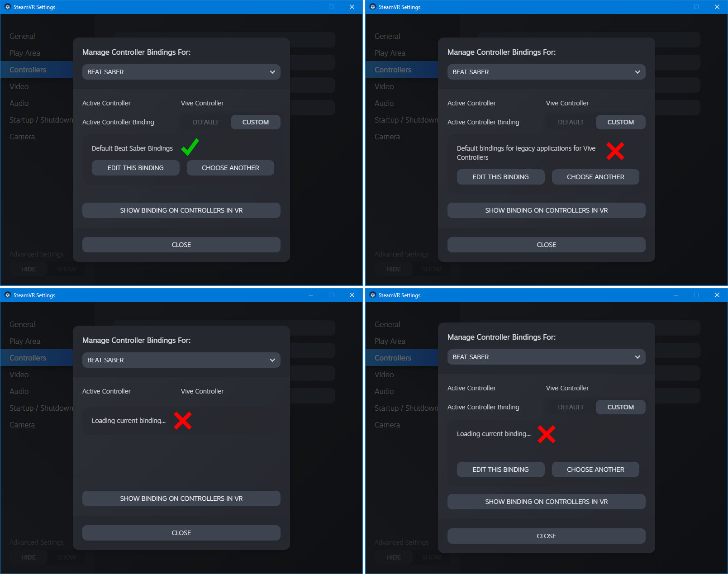This screenshot has height=574, width=728.
Task: Open BEAT SABER dropdown in top-left window
Action: (181, 72)
